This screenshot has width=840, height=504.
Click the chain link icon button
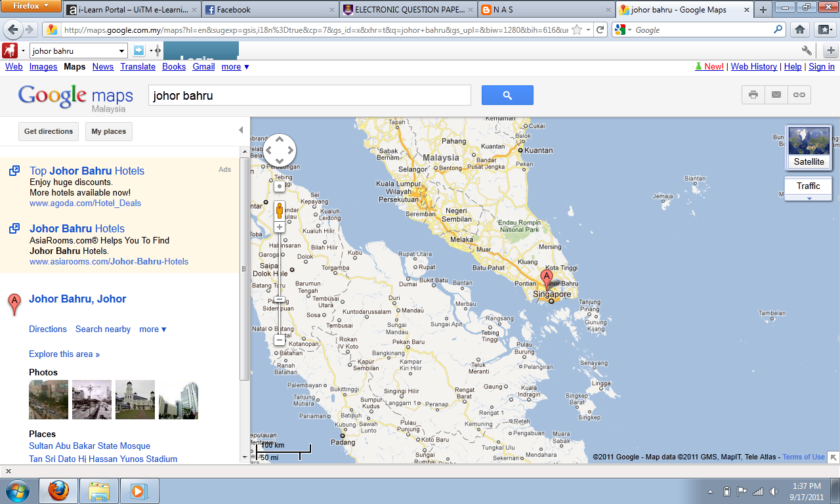(799, 95)
